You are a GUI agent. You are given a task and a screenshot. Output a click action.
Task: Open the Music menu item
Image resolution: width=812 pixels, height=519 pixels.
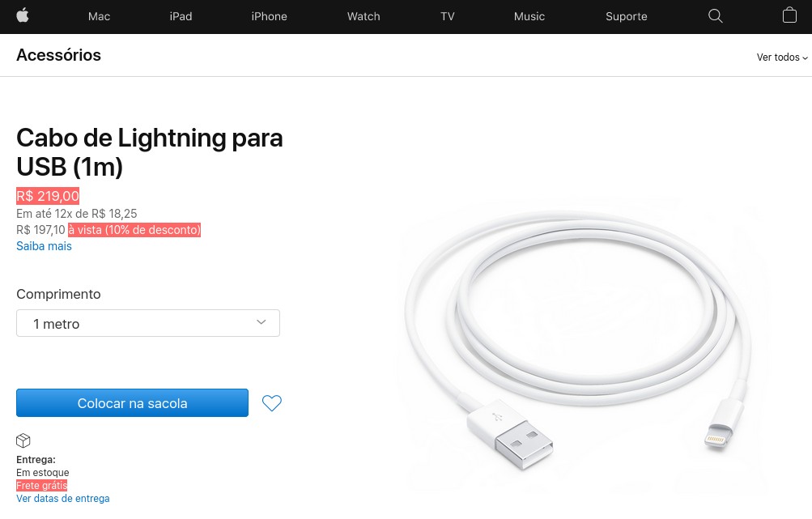tap(529, 16)
